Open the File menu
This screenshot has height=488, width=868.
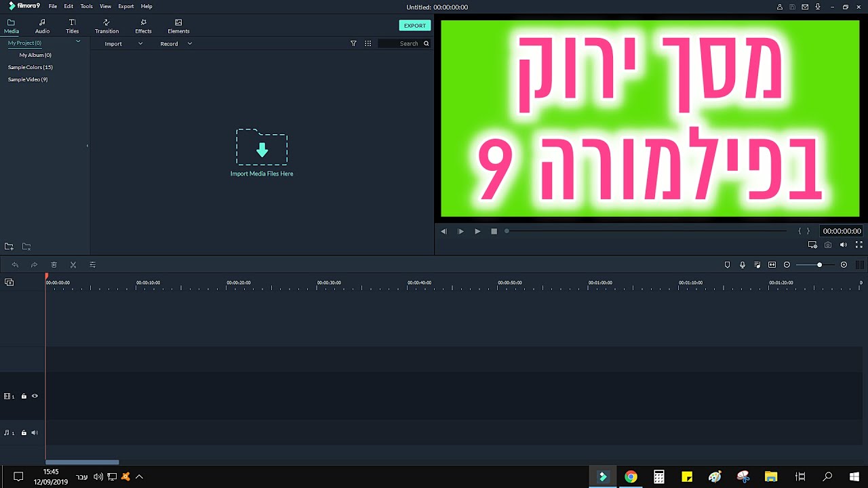pos(53,6)
